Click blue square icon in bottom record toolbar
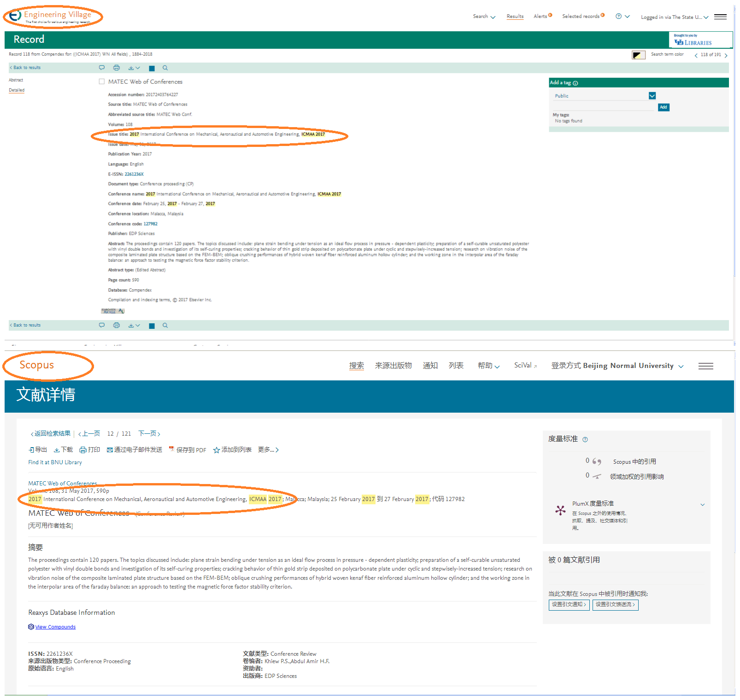Image resolution: width=740 pixels, height=700 pixels. pos(152,326)
